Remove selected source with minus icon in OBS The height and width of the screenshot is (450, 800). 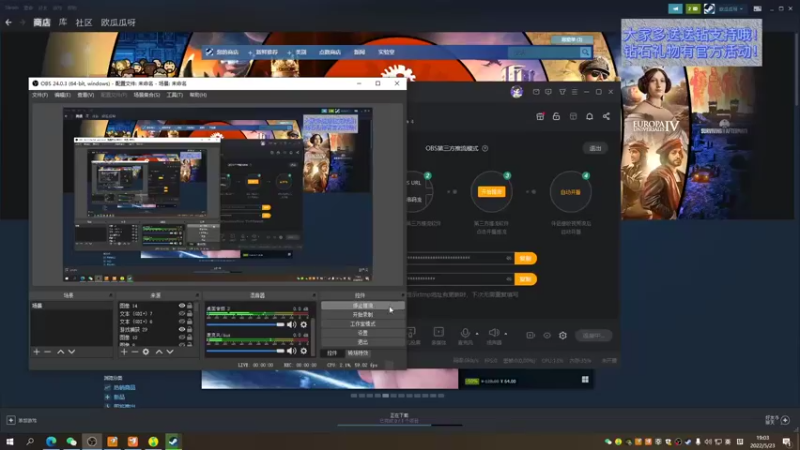[x=135, y=352]
